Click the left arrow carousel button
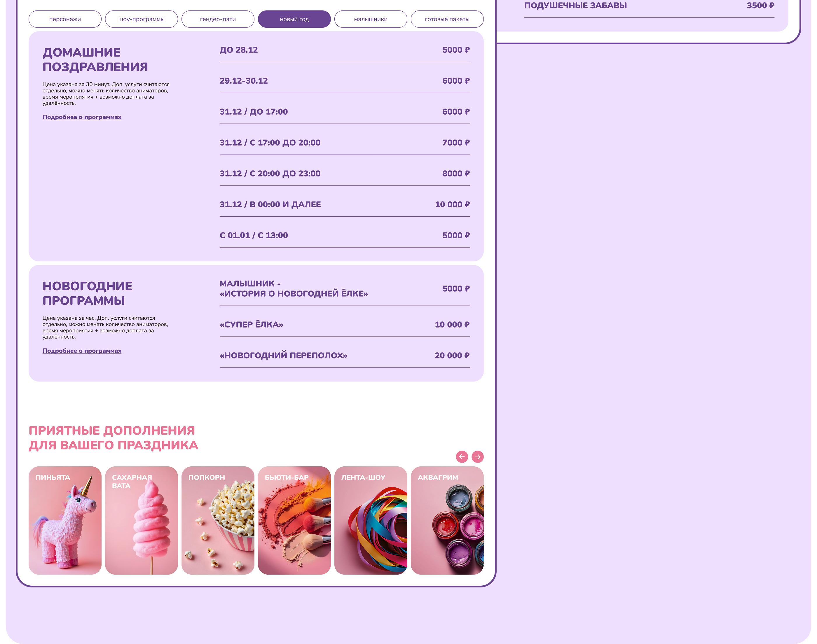Image resolution: width=817 pixels, height=644 pixels. click(x=462, y=457)
